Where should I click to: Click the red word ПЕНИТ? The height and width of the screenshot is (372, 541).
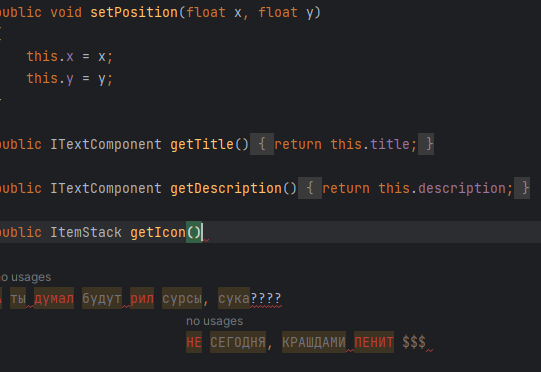coord(374,342)
